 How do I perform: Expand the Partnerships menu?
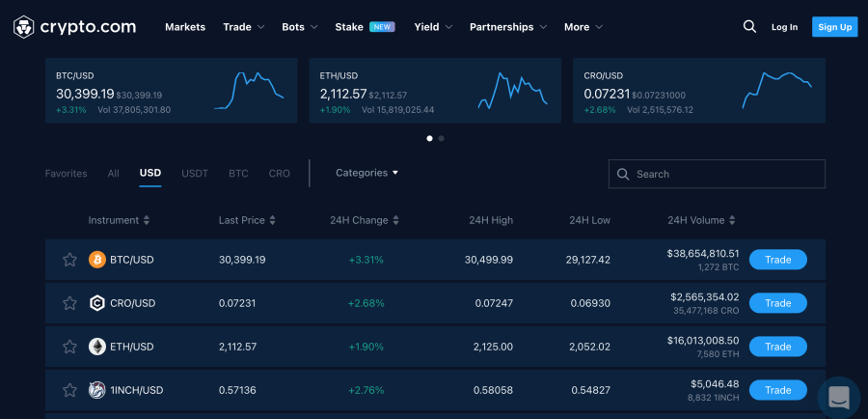[x=508, y=27]
